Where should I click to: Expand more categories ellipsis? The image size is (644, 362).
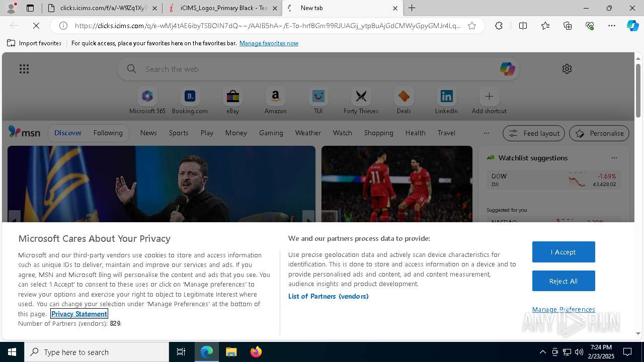[486, 133]
